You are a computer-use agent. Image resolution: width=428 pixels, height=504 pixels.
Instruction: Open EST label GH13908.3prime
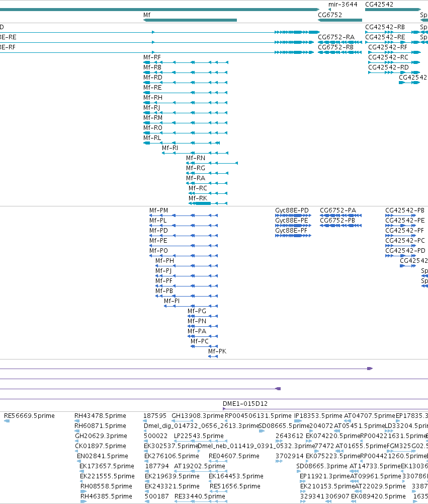click(x=197, y=416)
